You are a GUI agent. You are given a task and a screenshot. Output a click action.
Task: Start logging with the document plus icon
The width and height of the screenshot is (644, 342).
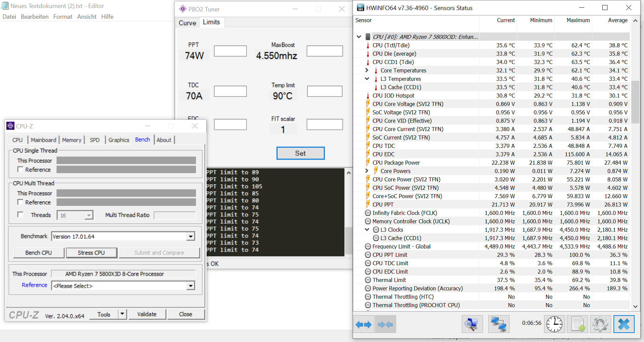click(x=578, y=324)
